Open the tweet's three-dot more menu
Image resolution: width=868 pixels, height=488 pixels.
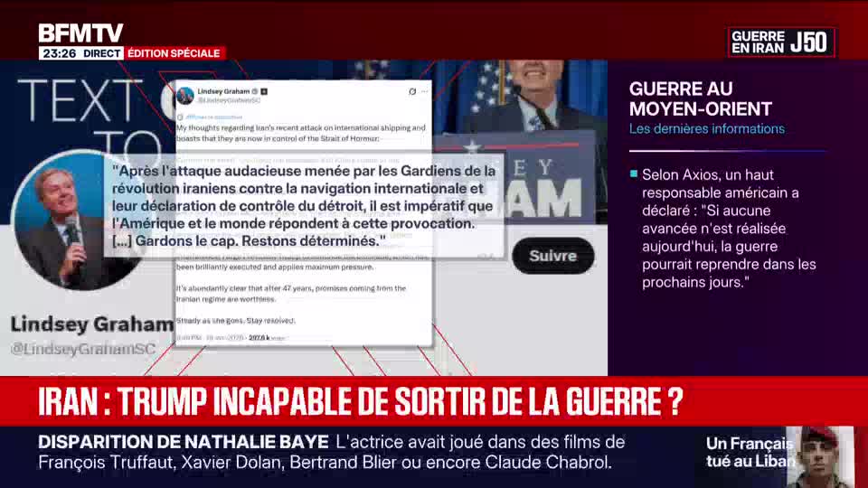424,92
